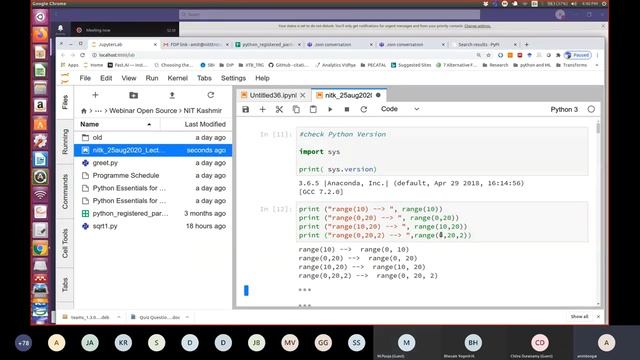The width and height of the screenshot is (640, 360).
Task: Switch to the Untitled36.ipynb tab
Action: coord(273,95)
